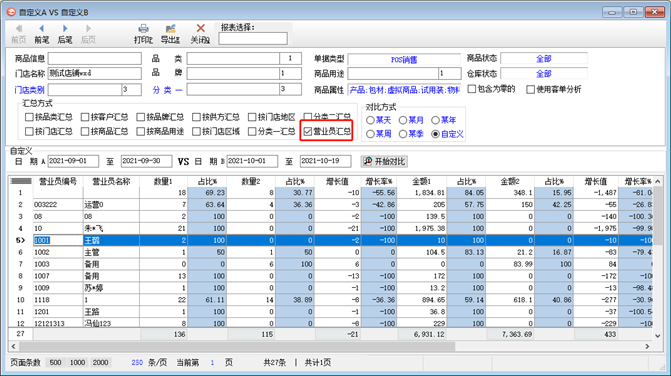Click the 金额1 column header

pos(422,181)
